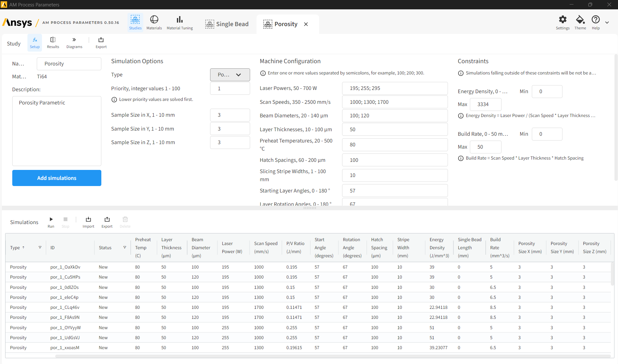618x364 pixels.
Task: Select the simulation por_1_xxoasM
Action: 308,348
